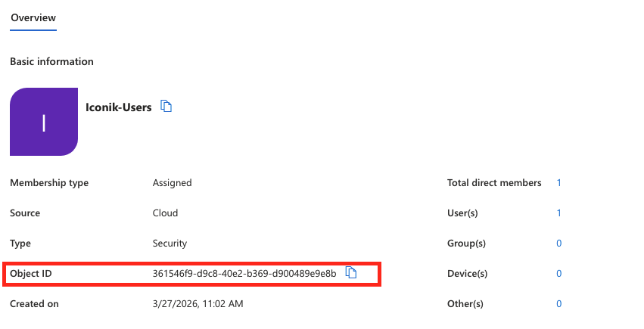Click the Security type value
644x329 pixels.
(x=170, y=244)
